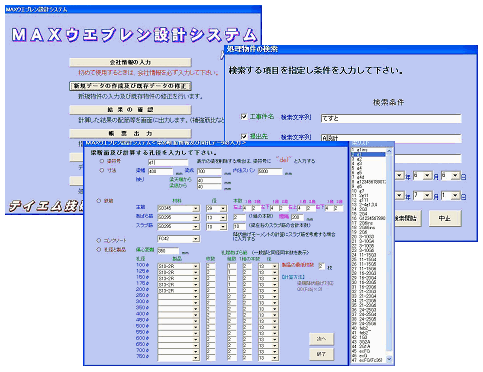Click the スラブ筋 count field showing 10
This screenshot has height=372, width=483.
coord(239,227)
